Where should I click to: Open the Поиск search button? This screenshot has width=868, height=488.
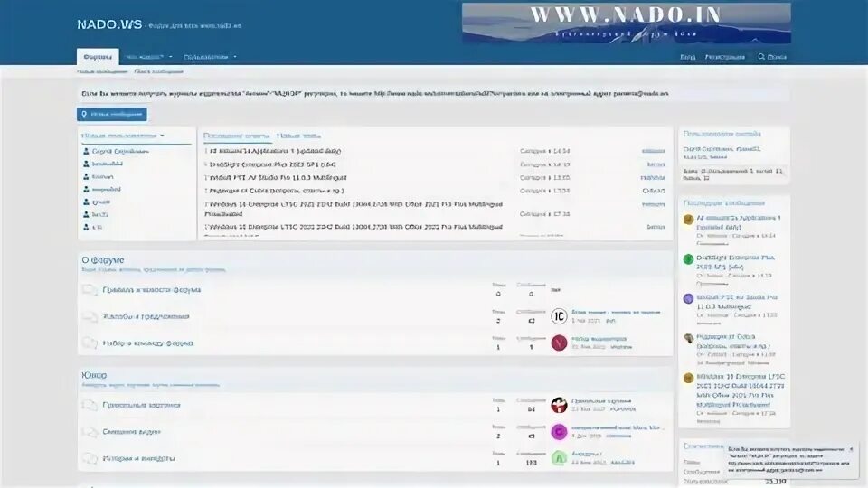click(772, 56)
